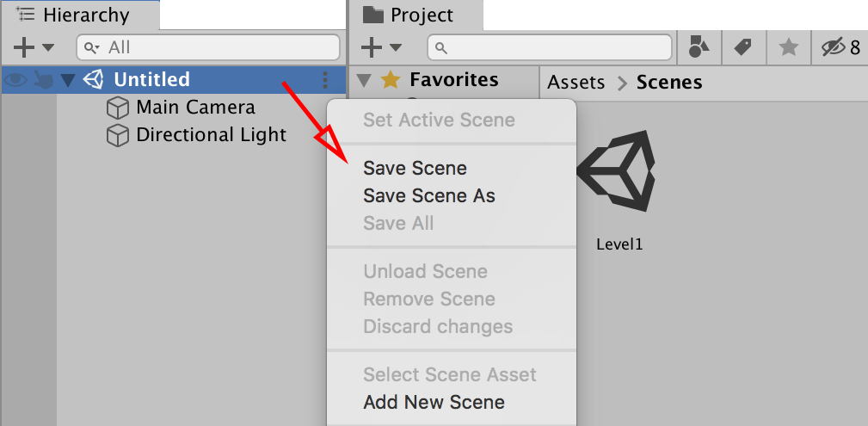Click the Main Camera cube icon
The height and width of the screenshot is (426, 868).
[117, 108]
